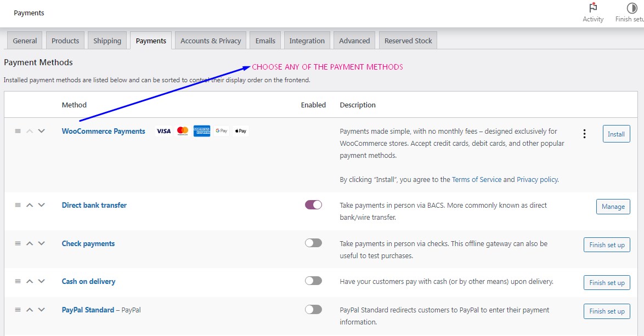Disable the Direct bank transfer payment method
Screen dimensions: 644x336
(x=313, y=204)
